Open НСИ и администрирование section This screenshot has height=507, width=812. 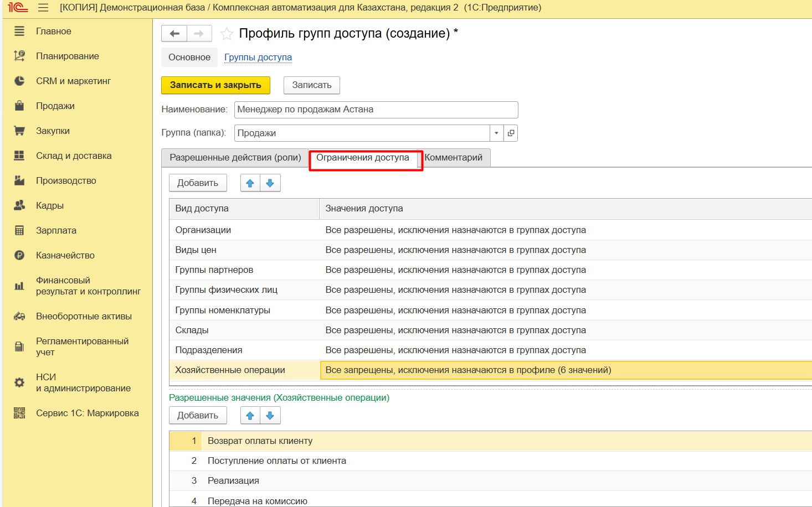click(x=83, y=382)
